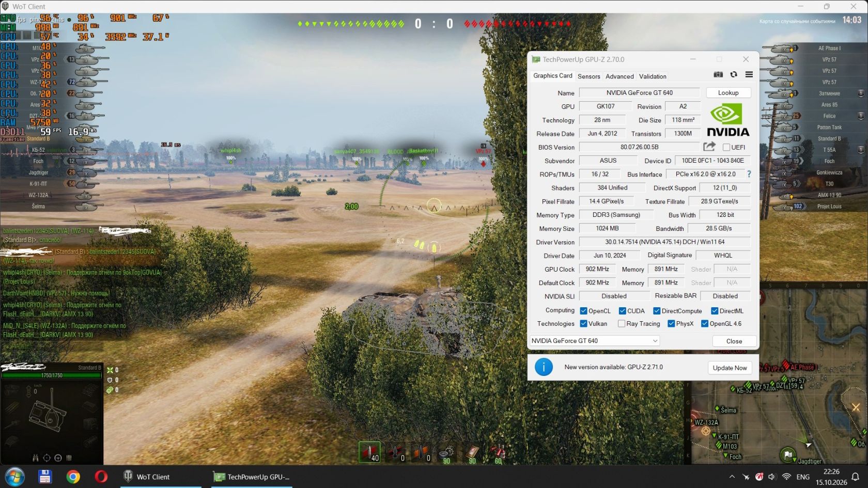
Task: Open the Windows Start menu
Action: point(14,477)
